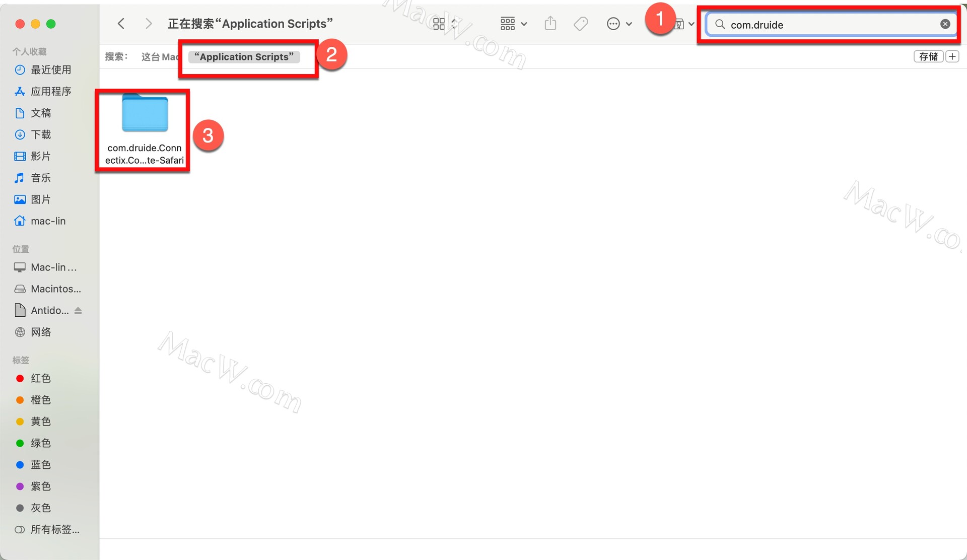967x560 pixels.
Task: Focus the search field containing com.druide
Action: coord(832,24)
